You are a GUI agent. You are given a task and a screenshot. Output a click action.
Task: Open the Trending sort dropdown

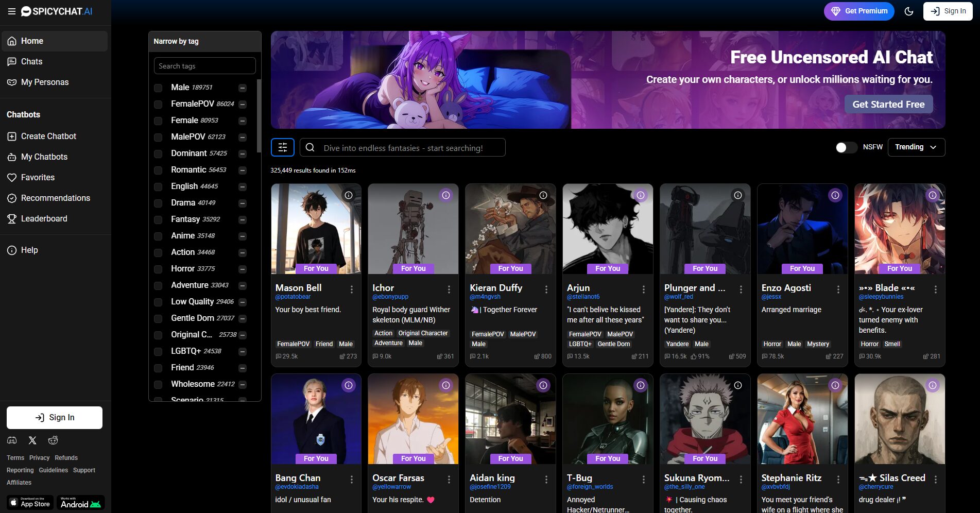(x=916, y=147)
